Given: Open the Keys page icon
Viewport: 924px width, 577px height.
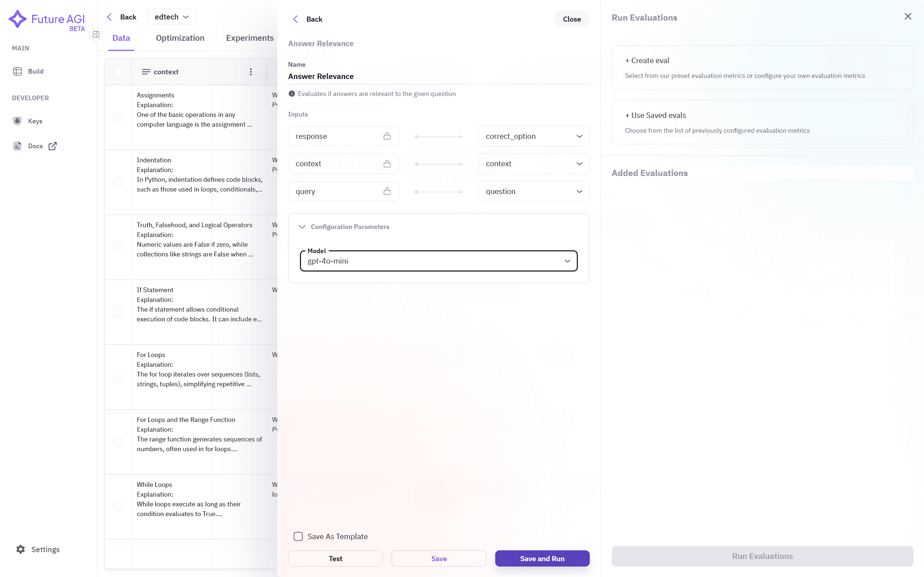Looking at the screenshot, I should click(18, 121).
